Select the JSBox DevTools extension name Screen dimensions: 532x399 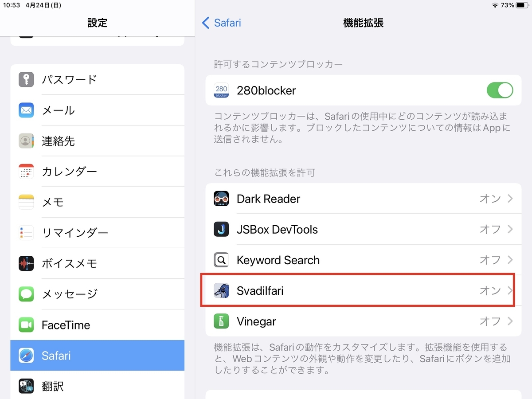coord(277,229)
